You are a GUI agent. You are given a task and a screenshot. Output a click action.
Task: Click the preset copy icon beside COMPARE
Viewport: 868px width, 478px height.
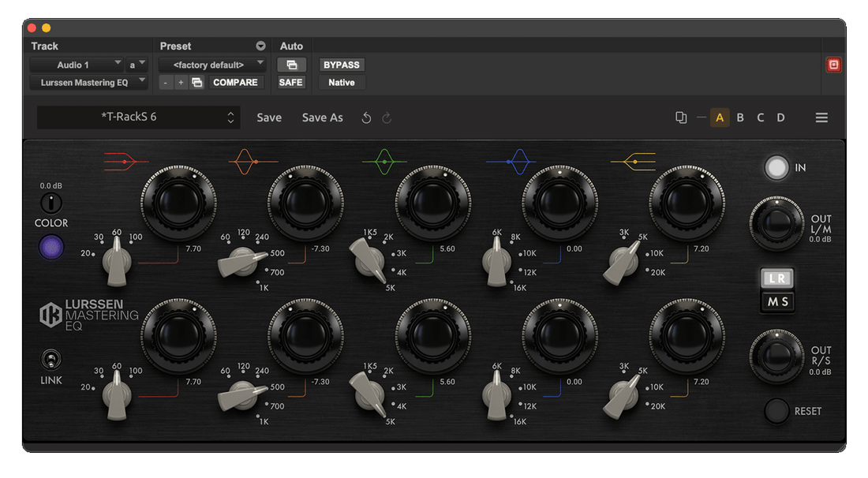[196, 83]
